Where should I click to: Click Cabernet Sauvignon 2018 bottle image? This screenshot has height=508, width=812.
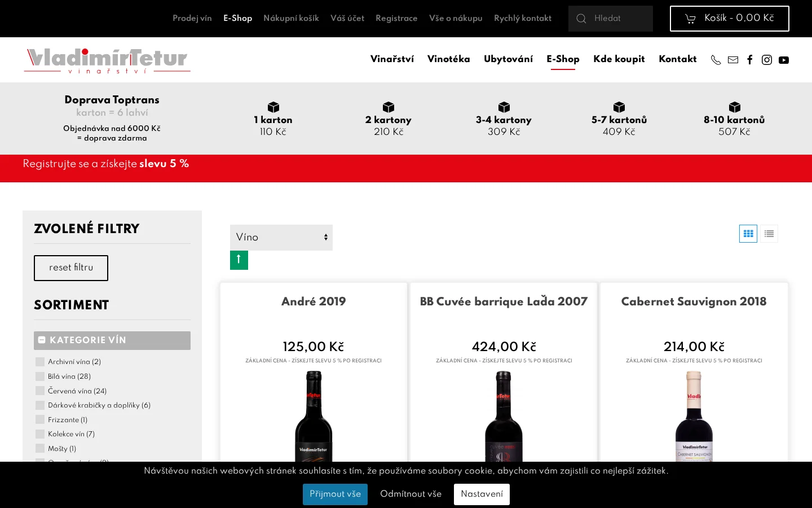click(x=694, y=416)
